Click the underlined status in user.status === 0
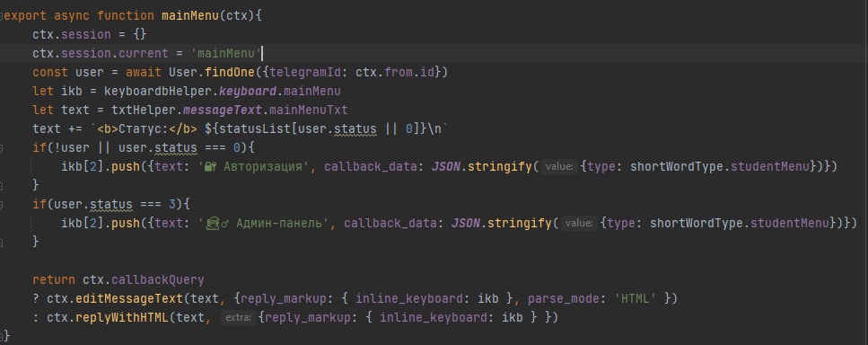Image resolution: width=868 pixels, height=345 pixels. click(175, 147)
